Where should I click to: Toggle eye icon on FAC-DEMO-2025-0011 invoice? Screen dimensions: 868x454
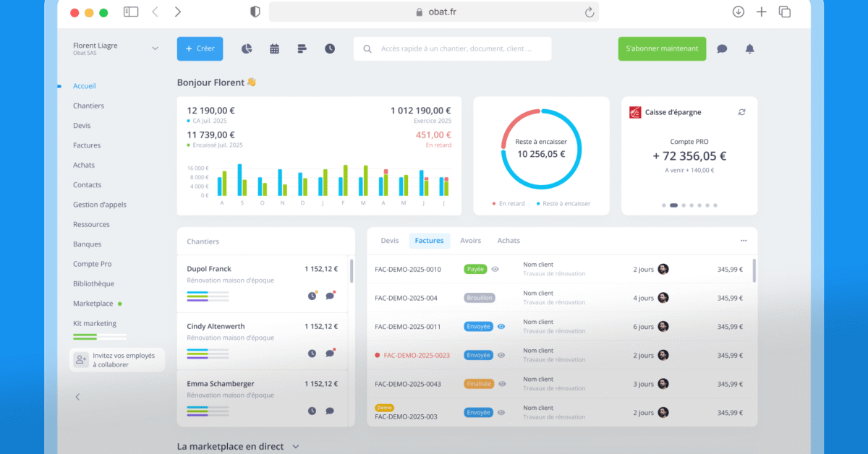[x=501, y=327]
